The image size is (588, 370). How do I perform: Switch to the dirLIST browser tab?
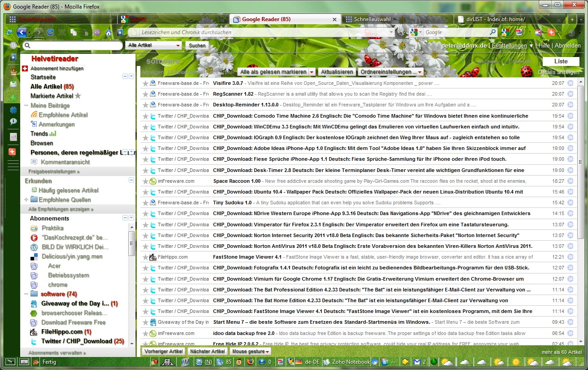pos(508,19)
